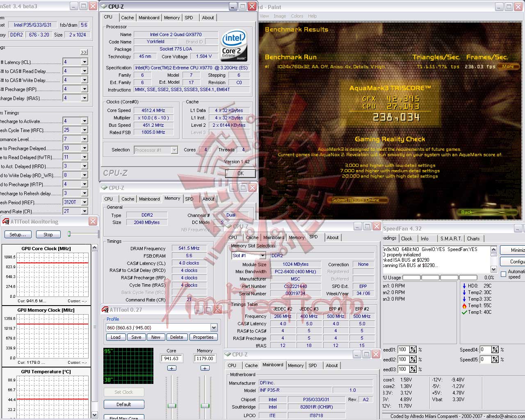Click the flame icon beside Temp1 55C
Screen dimensions: 525x420
464,306
